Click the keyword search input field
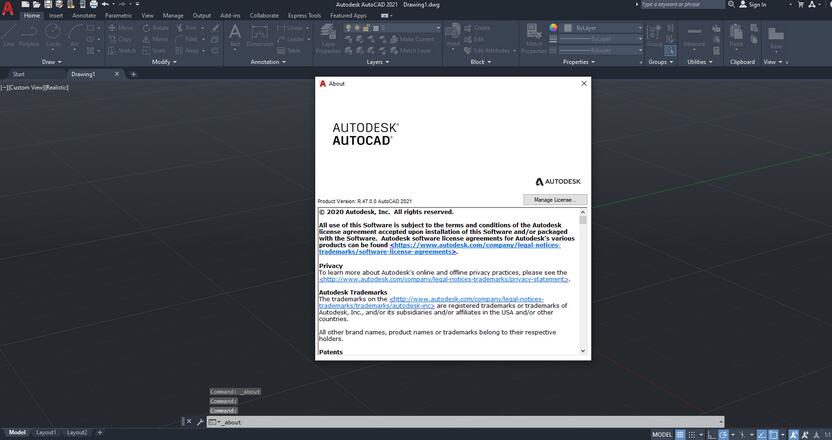Image resolution: width=832 pixels, height=440 pixels. pyautogui.click(x=682, y=4)
